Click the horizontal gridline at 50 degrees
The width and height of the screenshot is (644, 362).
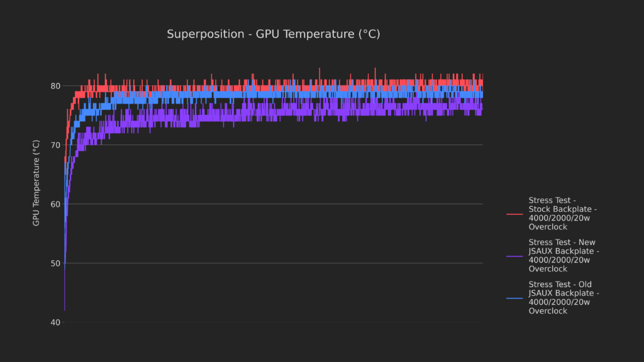283,263
